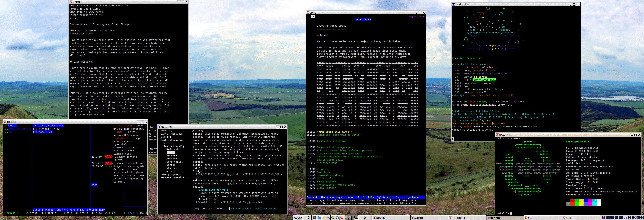The image size is (644, 220).
Task: Click the show desktop taskbar icon
Action: coord(304,218)
